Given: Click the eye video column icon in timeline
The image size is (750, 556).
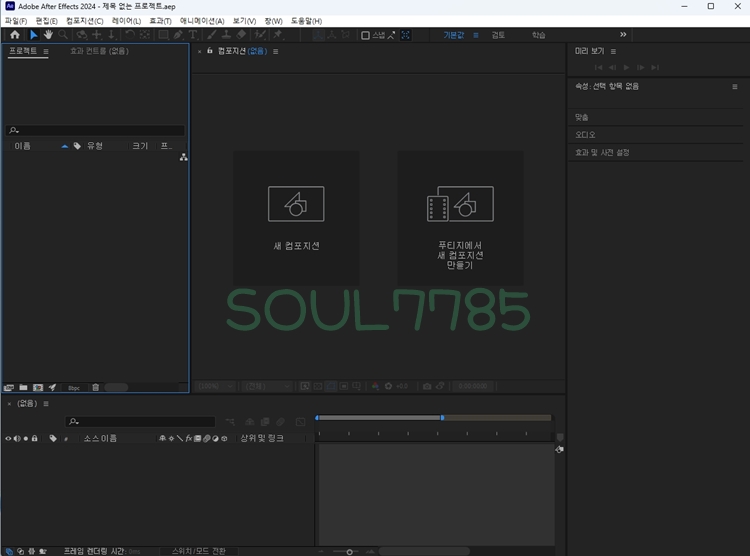Looking at the screenshot, I should pyautogui.click(x=8, y=438).
